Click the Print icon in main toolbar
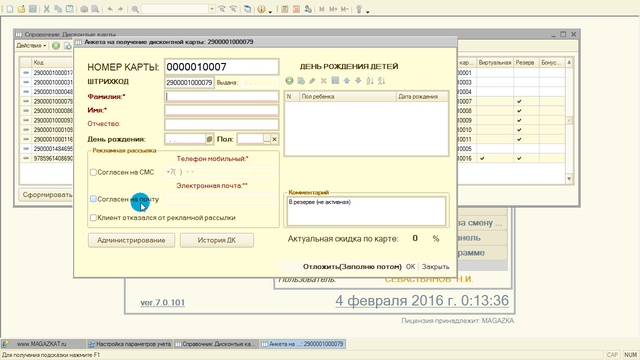The height and width of the screenshot is (360, 640). (84, 9)
